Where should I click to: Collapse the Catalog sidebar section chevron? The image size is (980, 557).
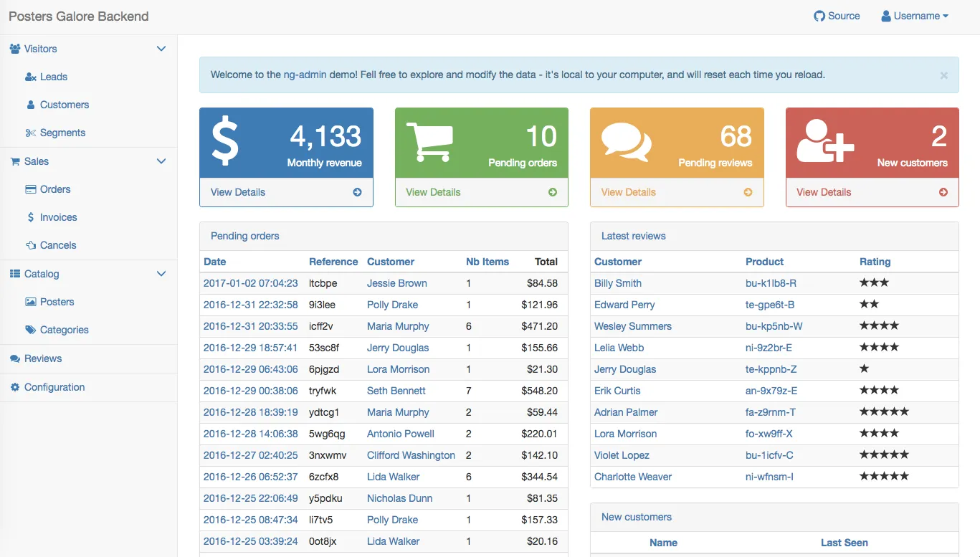[x=161, y=274]
